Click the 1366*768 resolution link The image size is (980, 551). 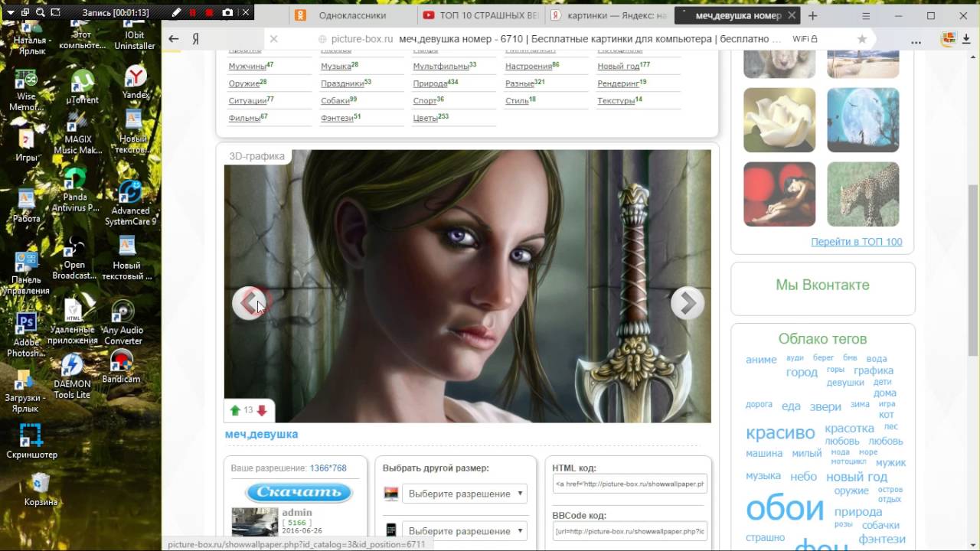point(328,468)
